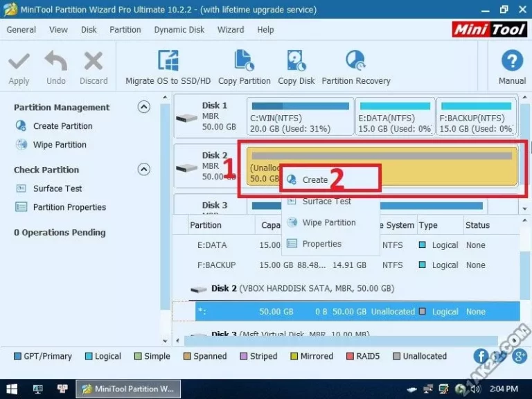
Task: Open the Dynamic Disk menu
Action: click(x=179, y=30)
